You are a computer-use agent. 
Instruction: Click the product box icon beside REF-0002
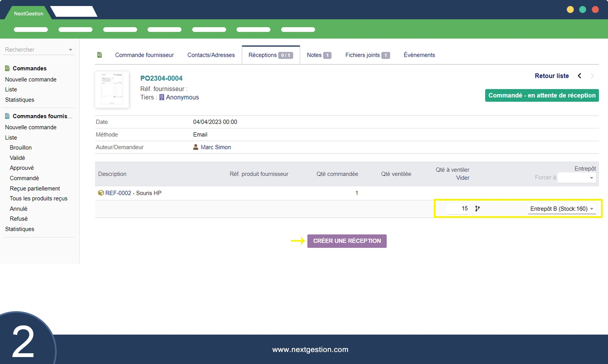pos(101,193)
